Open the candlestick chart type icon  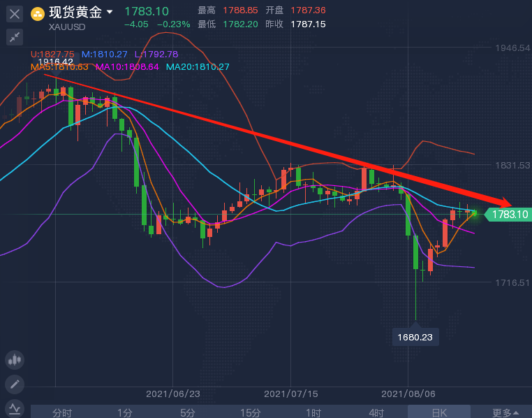(15, 359)
